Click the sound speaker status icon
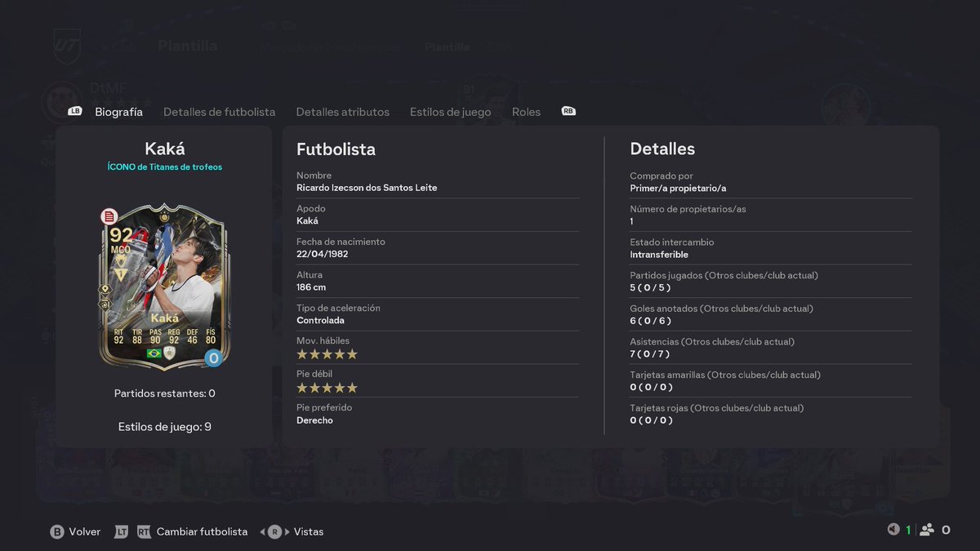 pyautogui.click(x=893, y=530)
